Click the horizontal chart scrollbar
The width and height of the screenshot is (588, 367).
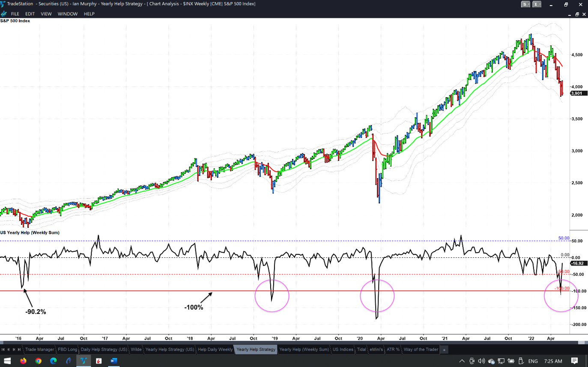point(291,343)
